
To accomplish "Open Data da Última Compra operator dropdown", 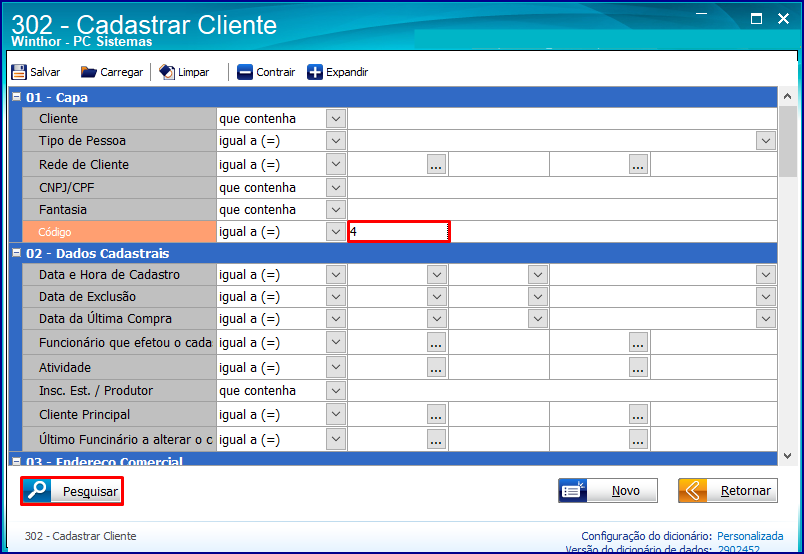I will [336, 319].
